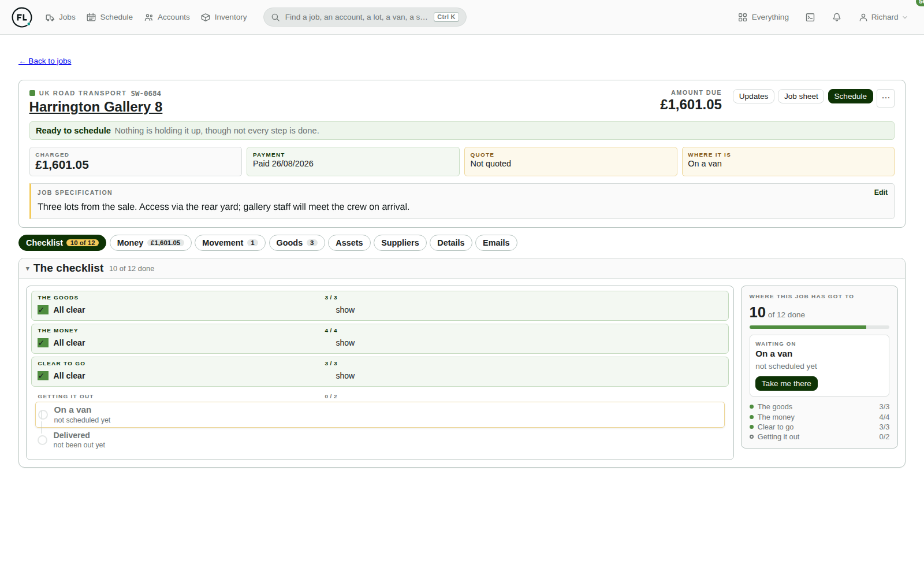Switch to the Goods tab
924x578 pixels.
(297, 243)
